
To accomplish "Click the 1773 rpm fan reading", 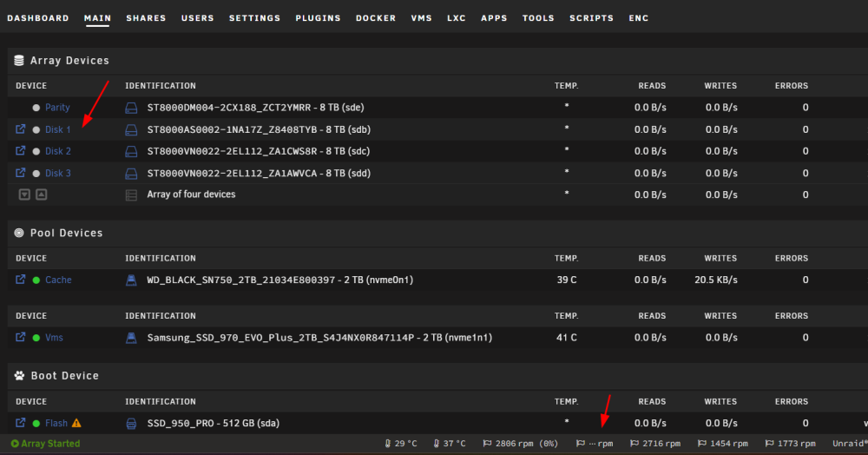I will pos(791,444).
